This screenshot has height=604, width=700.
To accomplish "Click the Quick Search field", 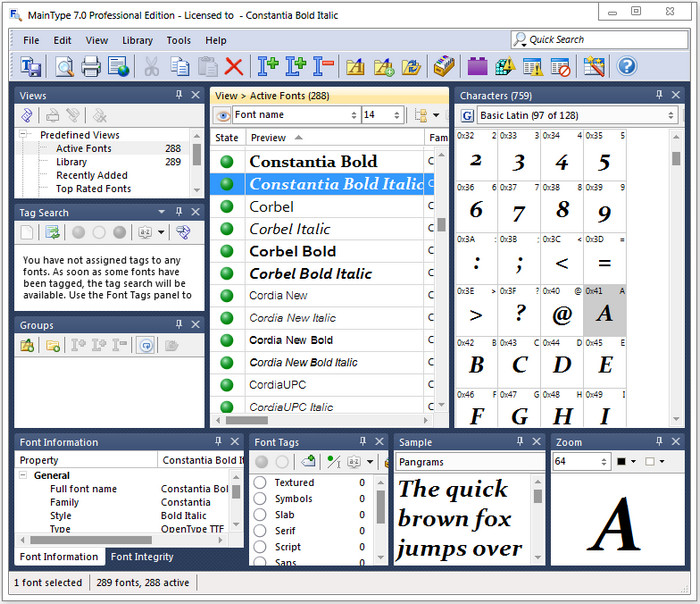I will [x=599, y=40].
